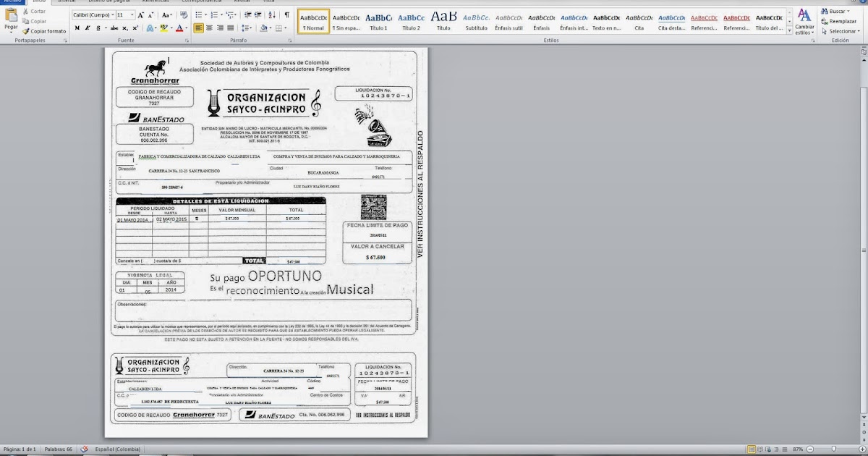This screenshot has height=456, width=868.
Task: Open shading paint bucket color
Action: 265,28
